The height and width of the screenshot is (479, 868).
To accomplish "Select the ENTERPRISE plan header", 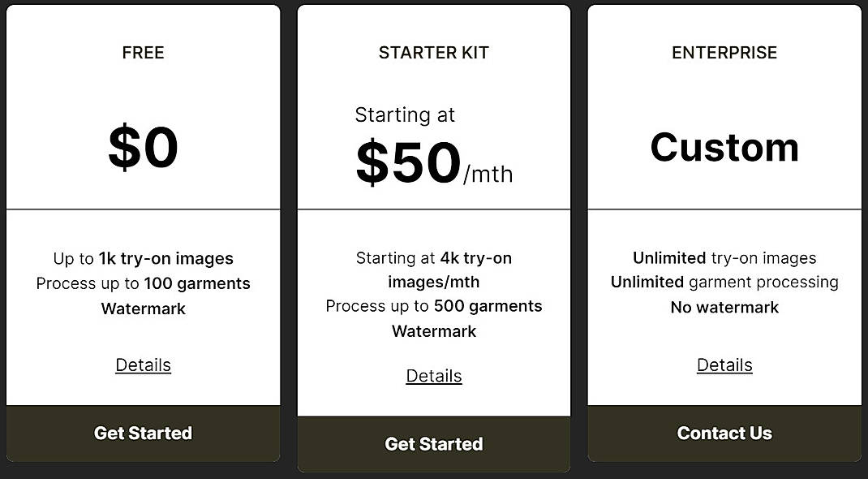I will coord(724,52).
